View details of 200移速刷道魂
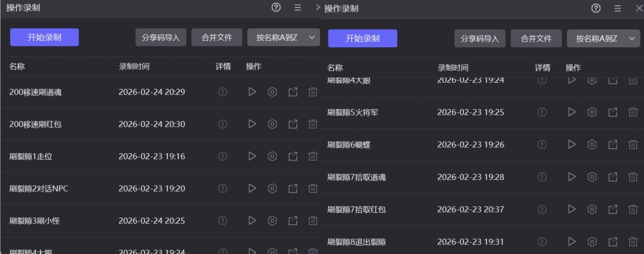The width and height of the screenshot is (644, 254). point(222,92)
